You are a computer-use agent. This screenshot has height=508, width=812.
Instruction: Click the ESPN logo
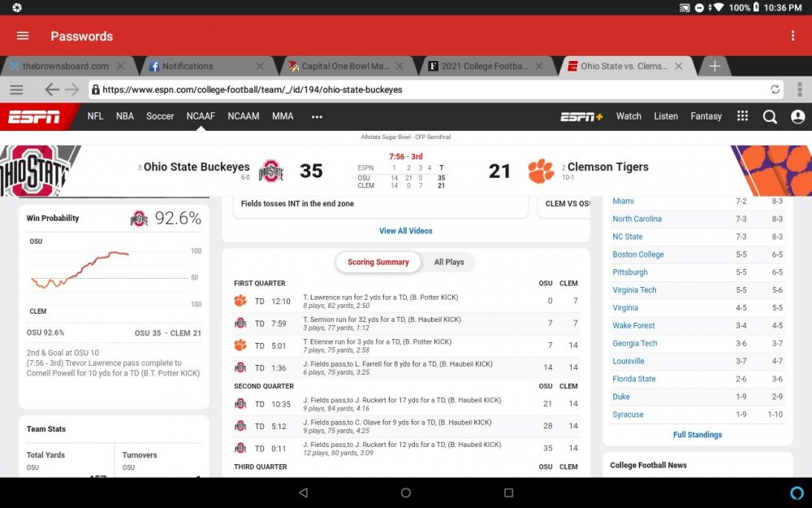[x=34, y=116]
